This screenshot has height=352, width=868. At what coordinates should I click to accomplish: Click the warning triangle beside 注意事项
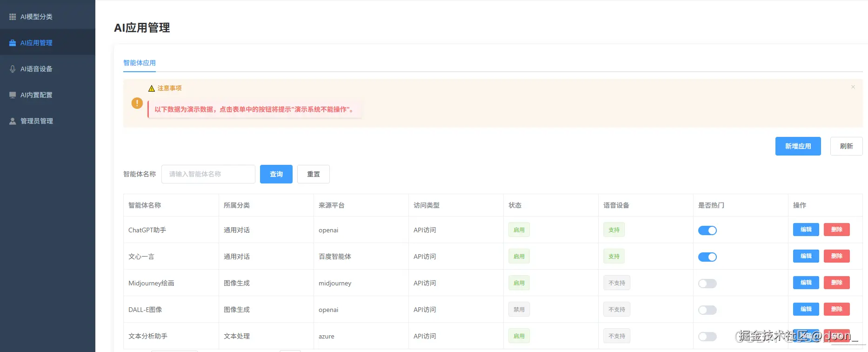click(151, 88)
